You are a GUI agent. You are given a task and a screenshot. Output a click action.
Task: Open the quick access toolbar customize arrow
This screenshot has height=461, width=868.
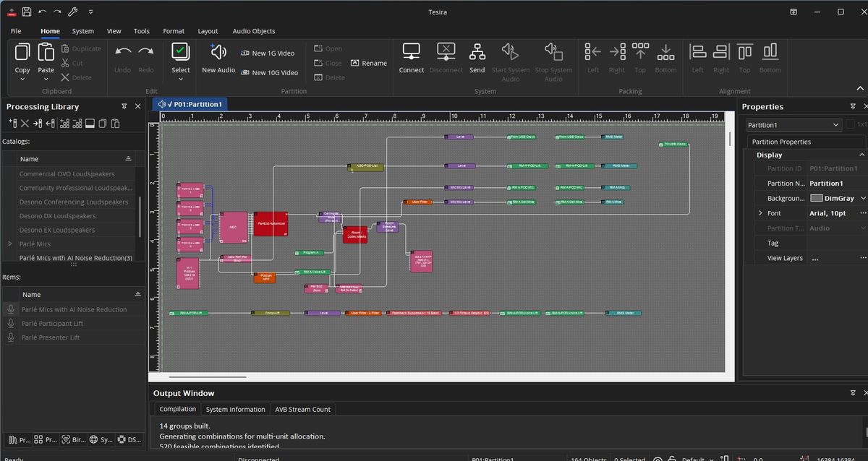90,12
